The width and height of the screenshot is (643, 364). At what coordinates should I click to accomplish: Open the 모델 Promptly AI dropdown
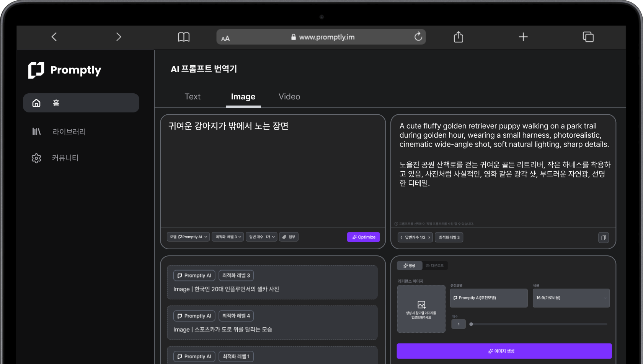click(188, 237)
